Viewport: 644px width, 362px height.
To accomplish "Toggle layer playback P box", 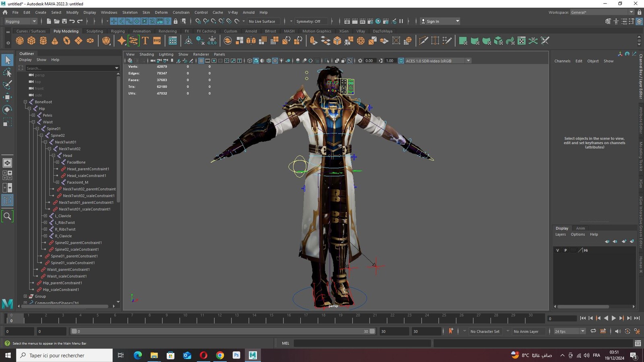I will (x=566, y=250).
